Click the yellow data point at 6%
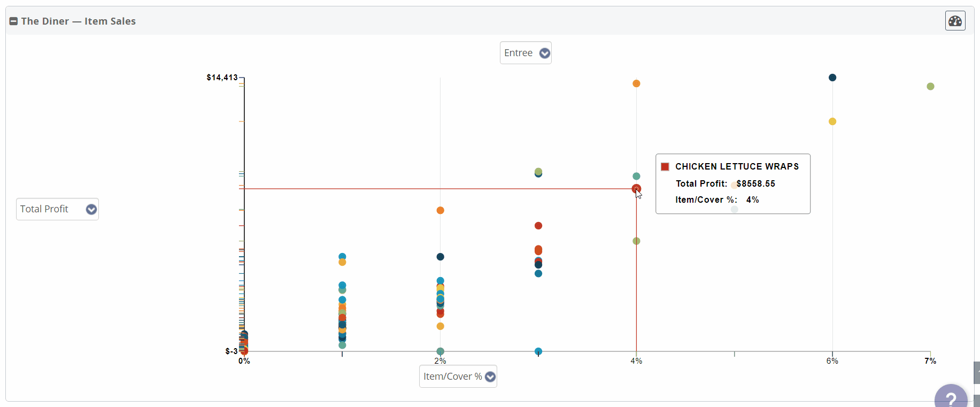The width and height of the screenshot is (980, 407). tap(832, 121)
